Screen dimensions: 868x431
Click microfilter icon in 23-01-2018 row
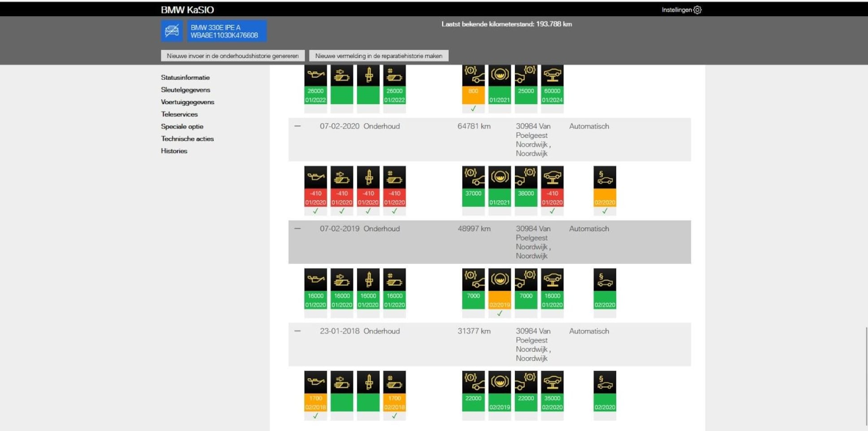pos(394,382)
